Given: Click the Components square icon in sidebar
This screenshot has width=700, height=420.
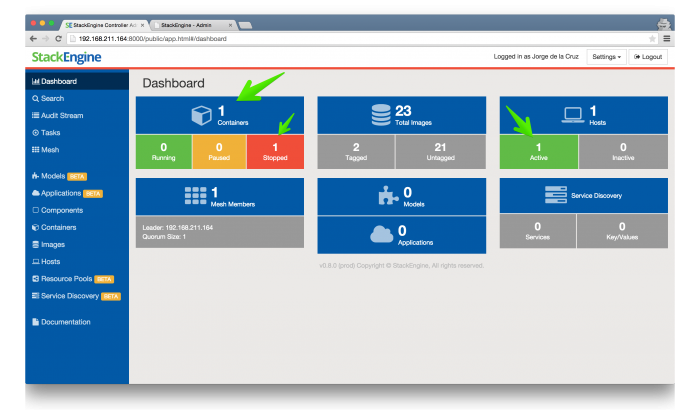Looking at the screenshot, I should [x=36, y=210].
